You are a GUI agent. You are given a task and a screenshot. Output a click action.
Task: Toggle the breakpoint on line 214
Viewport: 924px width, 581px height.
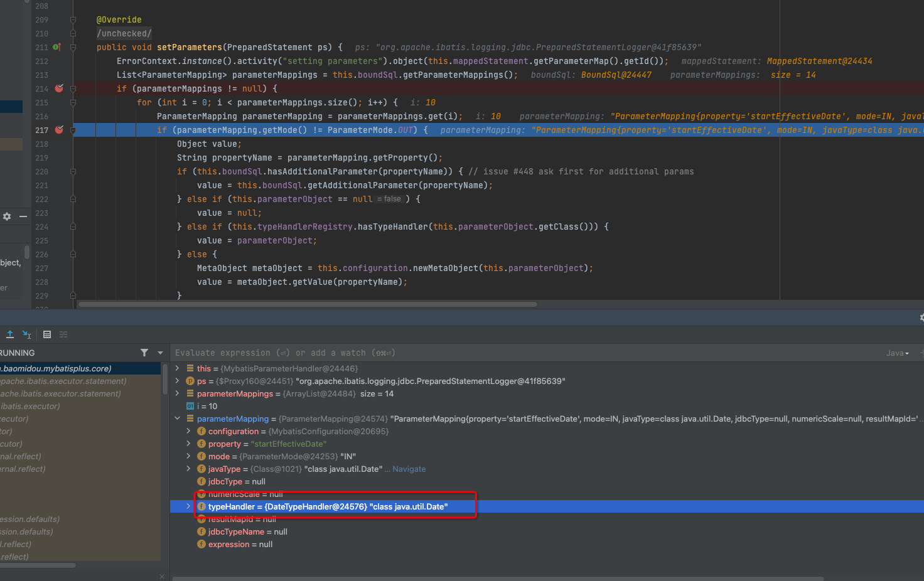tap(59, 88)
